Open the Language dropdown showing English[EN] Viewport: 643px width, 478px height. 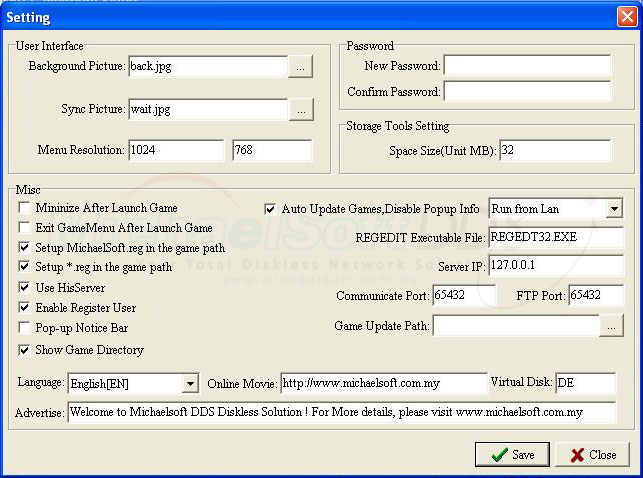pyautogui.click(x=190, y=384)
